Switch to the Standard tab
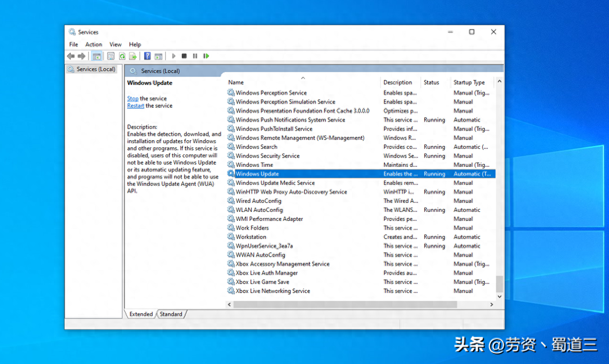 [171, 314]
